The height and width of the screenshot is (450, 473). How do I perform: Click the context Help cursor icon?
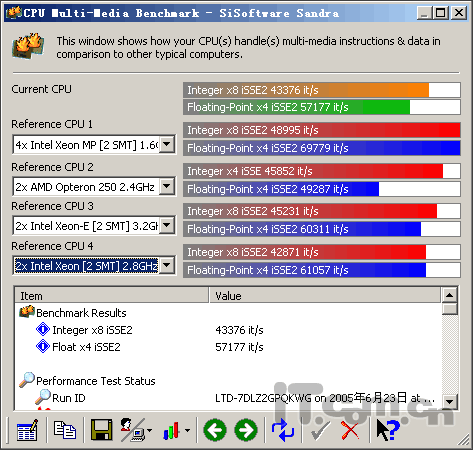388,430
